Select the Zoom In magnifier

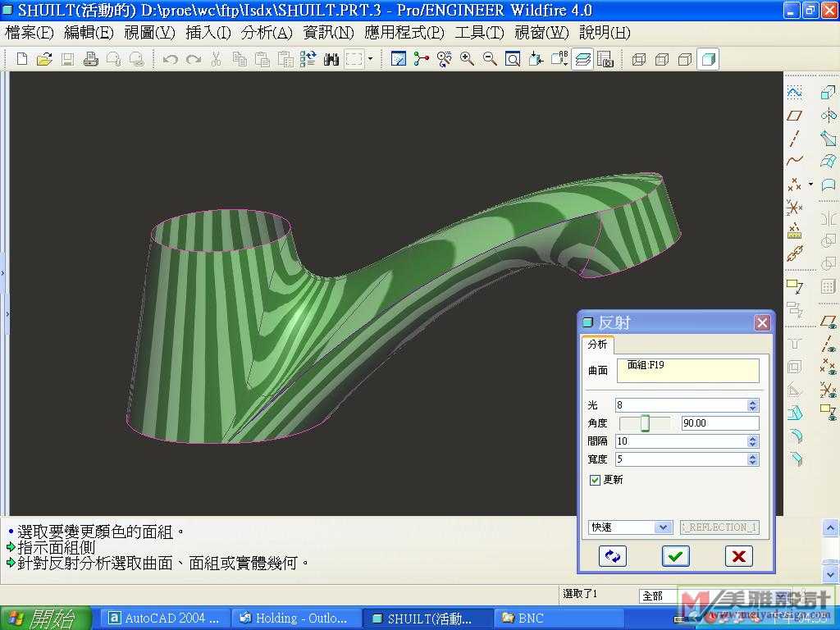coord(468,59)
